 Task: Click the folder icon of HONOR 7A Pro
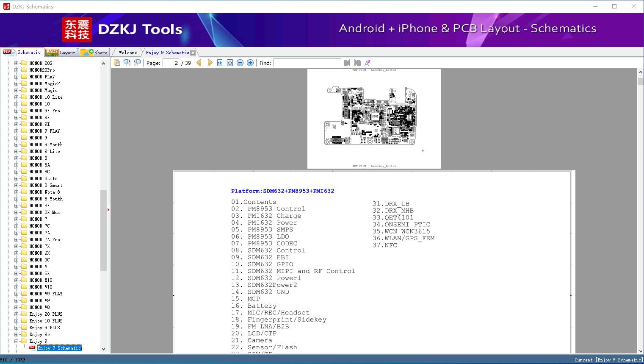tap(24, 239)
